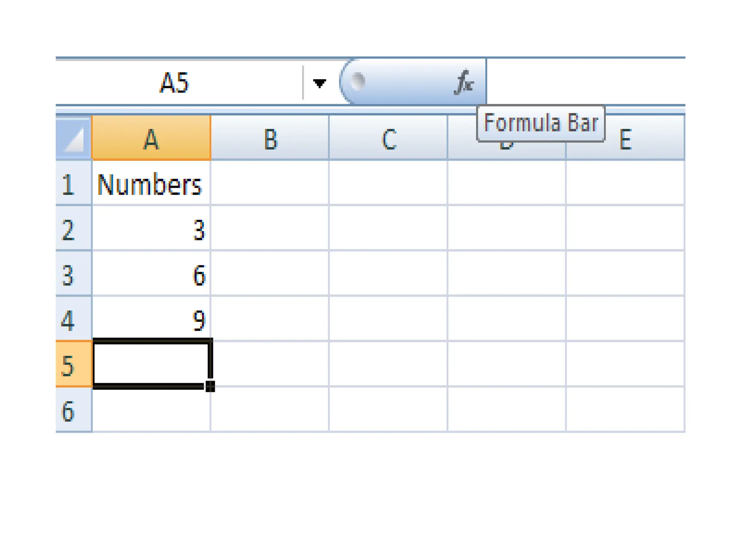Open the Name Box dropdown arrow

319,83
